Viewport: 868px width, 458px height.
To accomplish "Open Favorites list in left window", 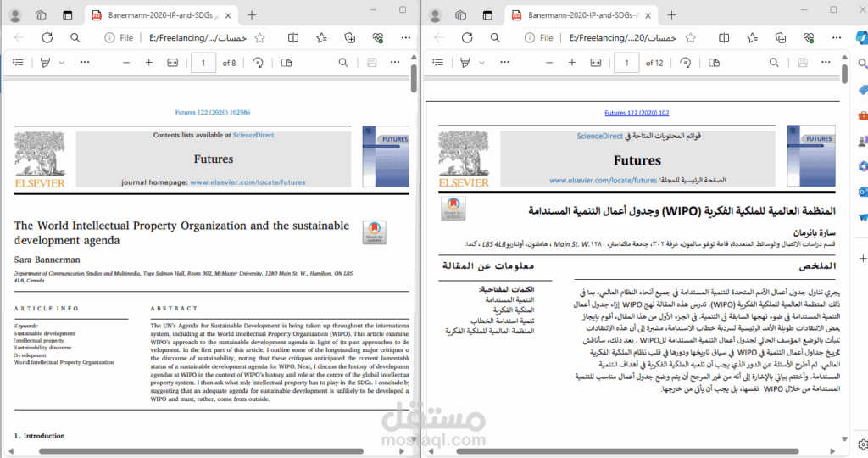I will (321, 37).
